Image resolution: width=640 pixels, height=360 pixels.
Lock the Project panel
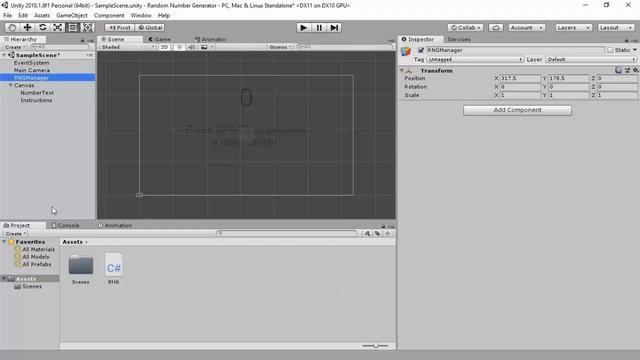coord(383,226)
